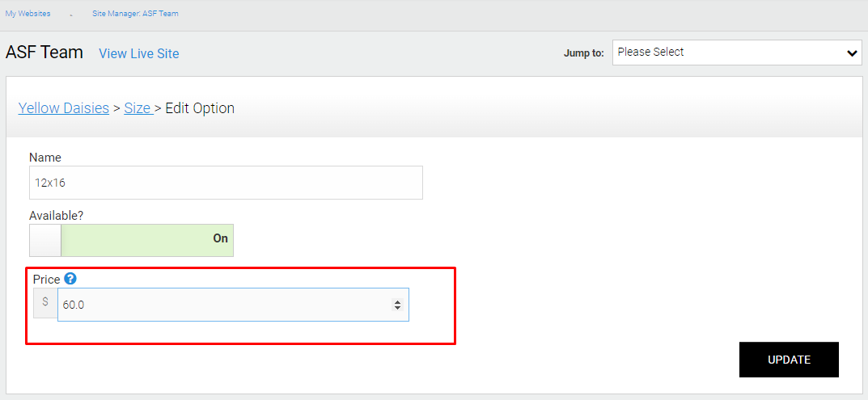
Task: Click the white handle of the Available switch
Action: pos(45,240)
